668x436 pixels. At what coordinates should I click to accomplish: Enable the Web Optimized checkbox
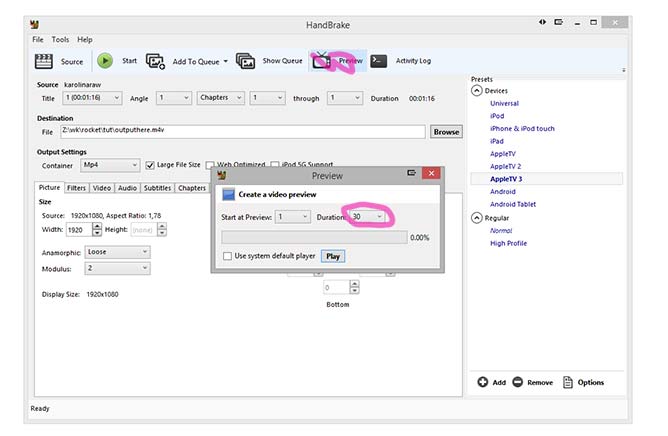coord(210,165)
